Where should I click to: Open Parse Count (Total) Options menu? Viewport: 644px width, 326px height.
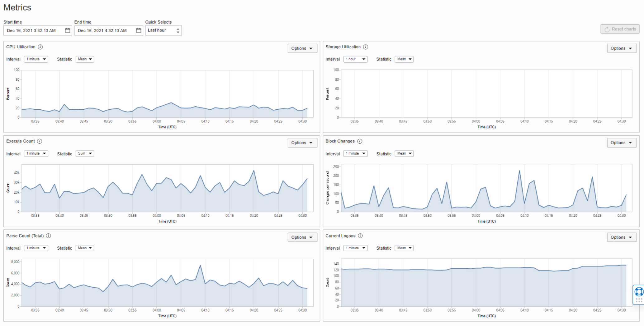click(x=302, y=237)
